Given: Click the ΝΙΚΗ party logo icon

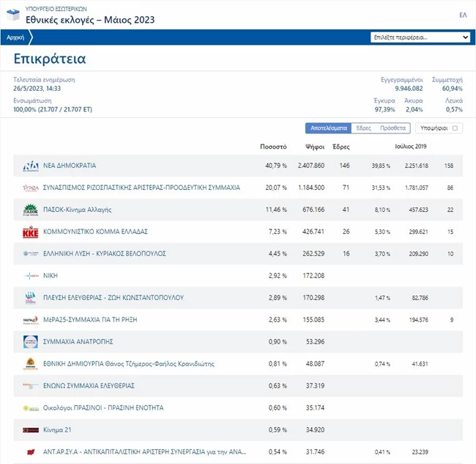Looking at the screenshot, I should tap(30, 276).
